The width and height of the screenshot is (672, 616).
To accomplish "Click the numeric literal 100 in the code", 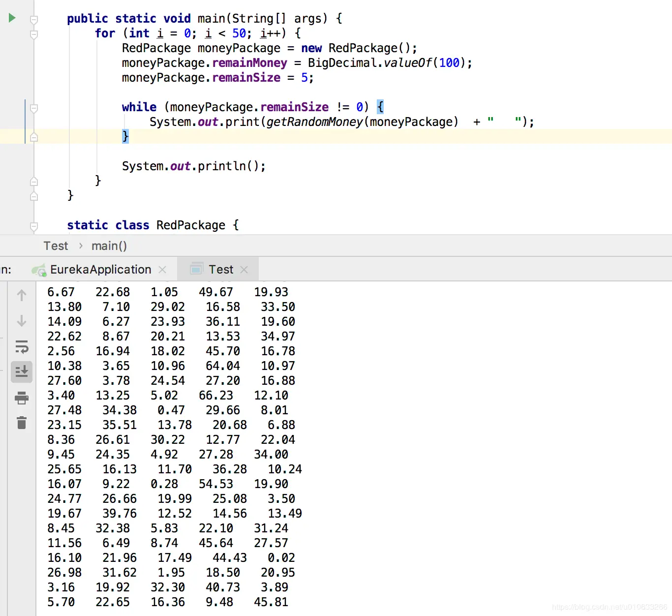I will [449, 63].
